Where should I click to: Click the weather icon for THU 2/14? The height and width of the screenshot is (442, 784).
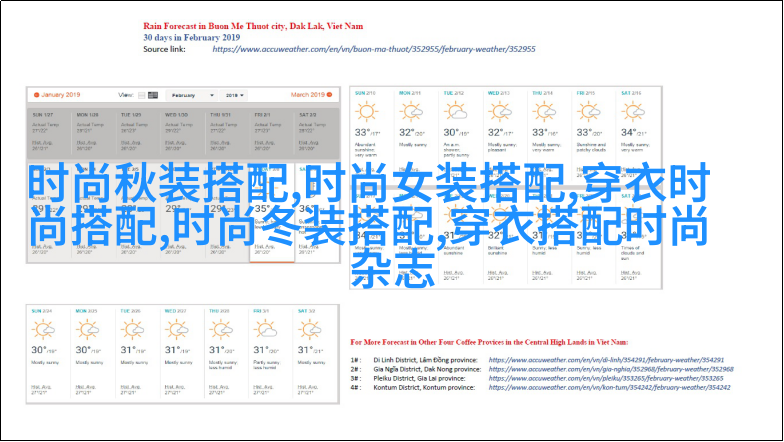click(x=544, y=111)
